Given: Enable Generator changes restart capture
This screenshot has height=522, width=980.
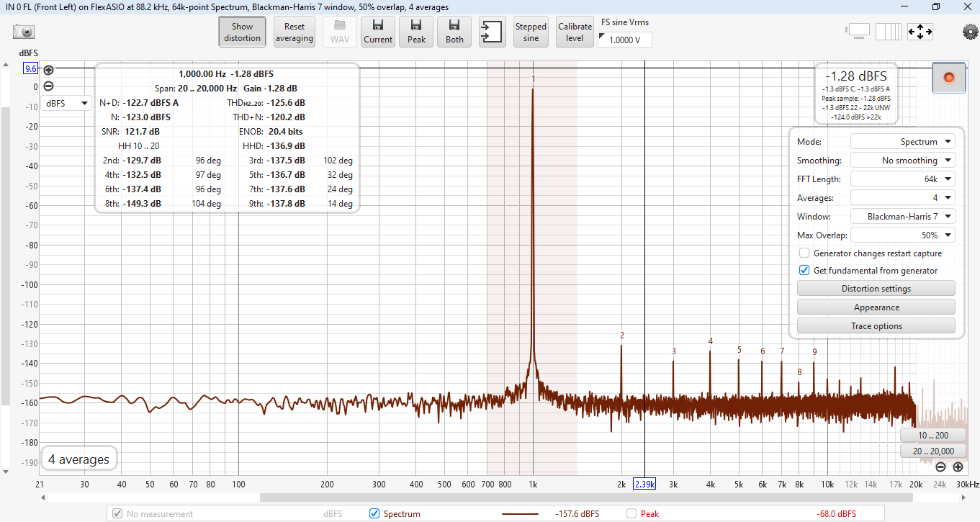Looking at the screenshot, I should (x=804, y=253).
